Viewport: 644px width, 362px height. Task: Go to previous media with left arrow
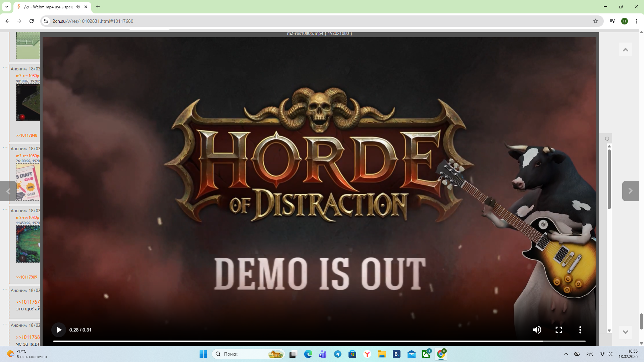8,191
